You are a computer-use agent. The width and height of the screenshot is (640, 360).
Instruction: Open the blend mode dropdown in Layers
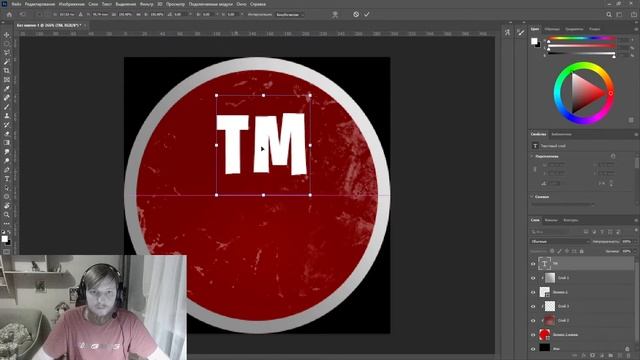pos(560,242)
